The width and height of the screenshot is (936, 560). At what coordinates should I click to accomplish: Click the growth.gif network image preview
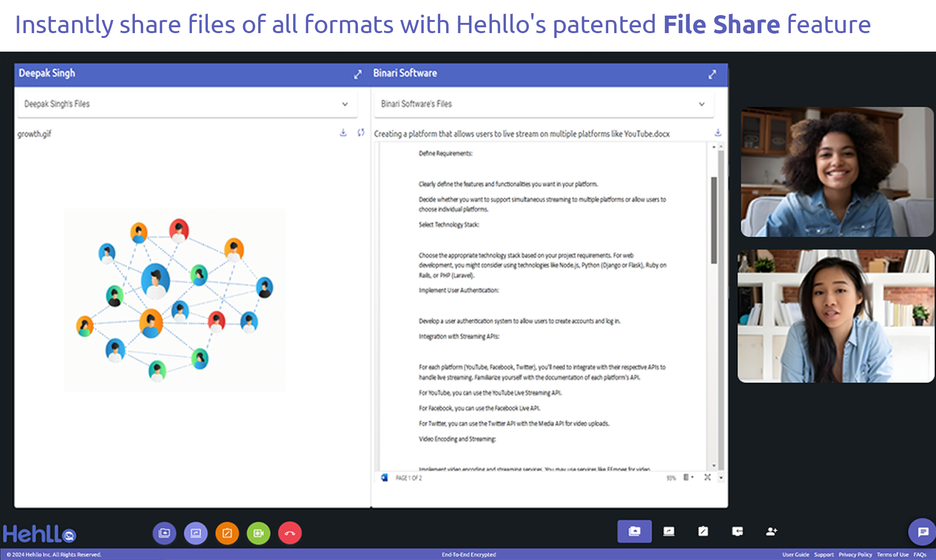pos(174,300)
